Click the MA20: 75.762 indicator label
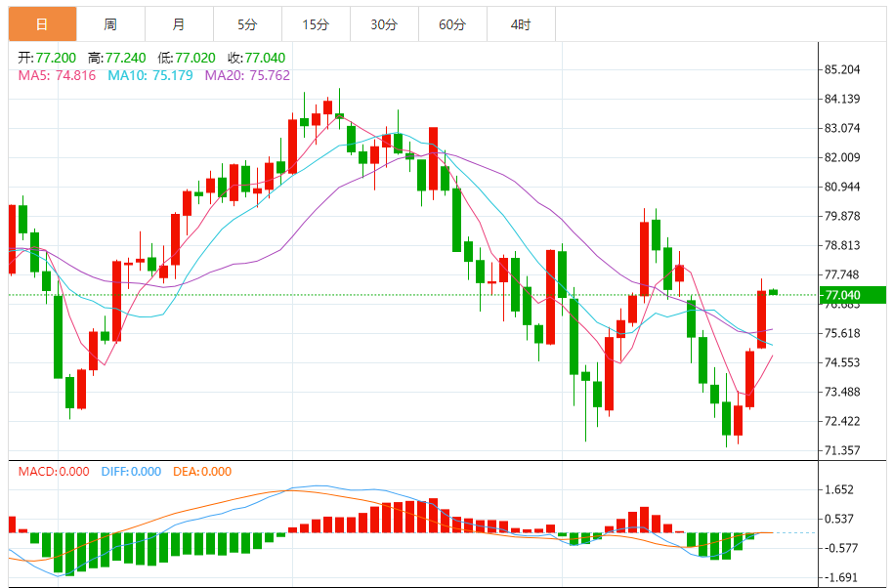Viewport: 893px width, 588px height. pyautogui.click(x=247, y=75)
